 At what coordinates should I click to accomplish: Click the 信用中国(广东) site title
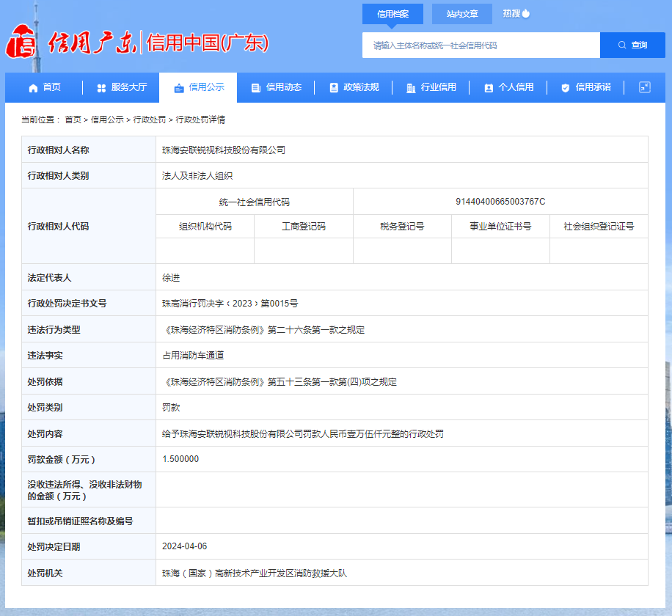tap(208, 43)
